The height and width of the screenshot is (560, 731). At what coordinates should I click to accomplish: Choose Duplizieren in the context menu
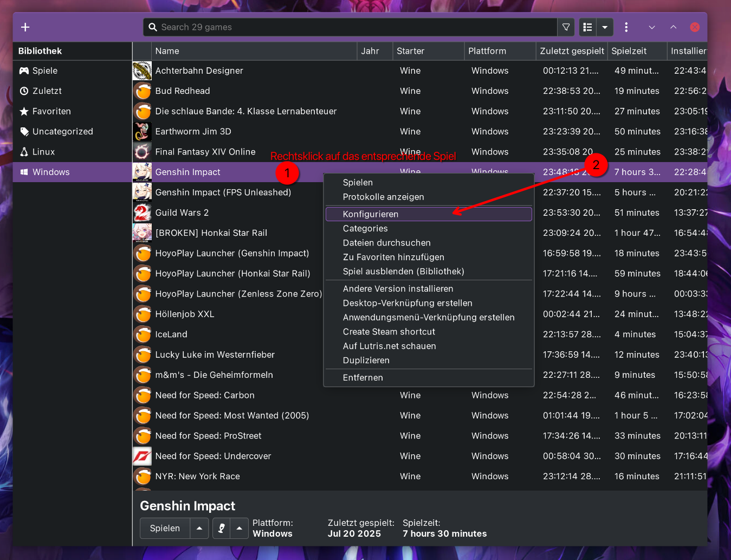(x=429, y=360)
